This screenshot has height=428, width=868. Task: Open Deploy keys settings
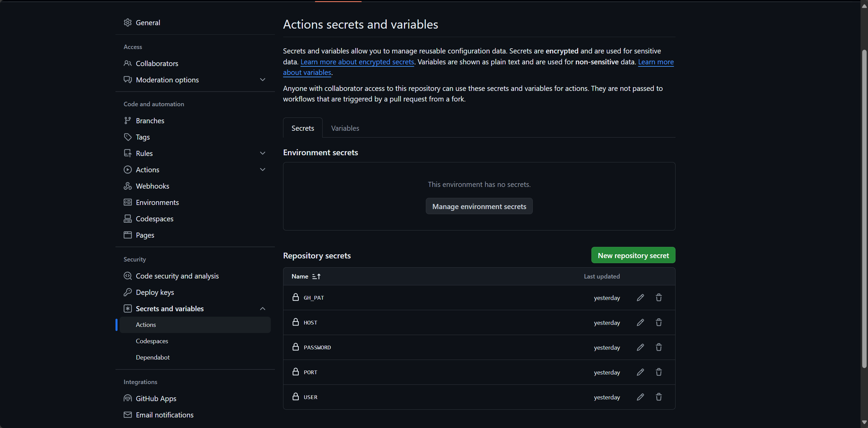pyautogui.click(x=155, y=292)
